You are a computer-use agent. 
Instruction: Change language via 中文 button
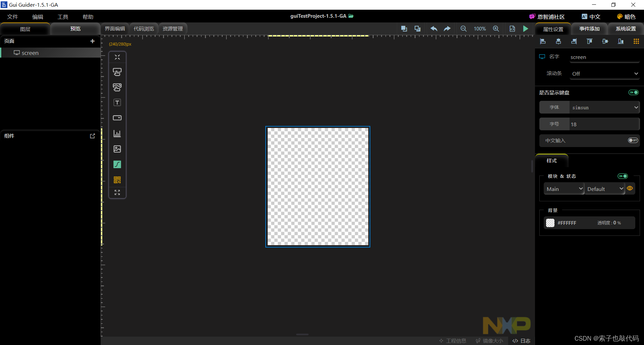tap(591, 17)
